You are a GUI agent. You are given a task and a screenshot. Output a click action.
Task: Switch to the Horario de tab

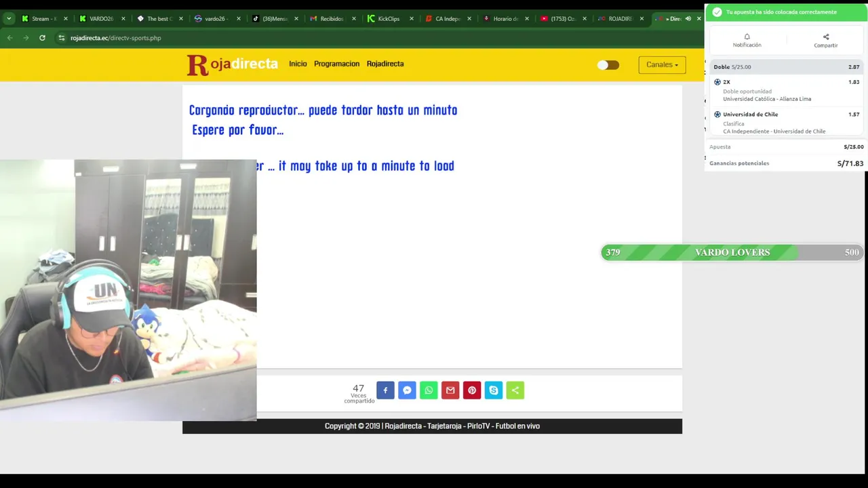pyautogui.click(x=505, y=19)
